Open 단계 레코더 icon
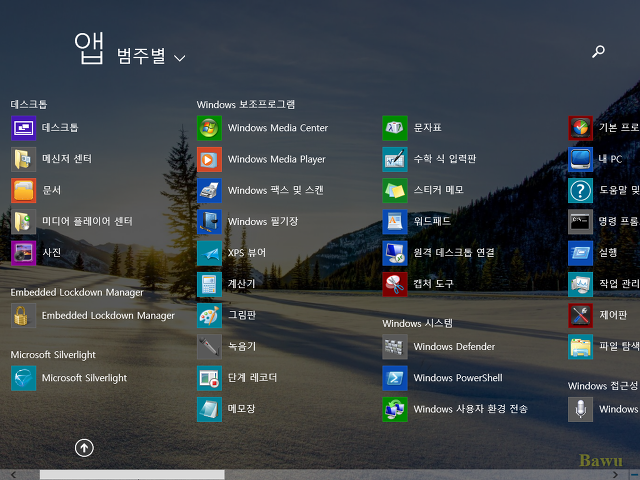Viewport: 640px width, 480px height. pyautogui.click(x=209, y=378)
